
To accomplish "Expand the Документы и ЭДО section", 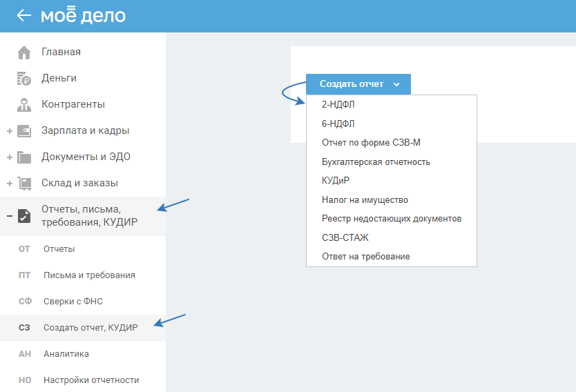I will 9,157.
